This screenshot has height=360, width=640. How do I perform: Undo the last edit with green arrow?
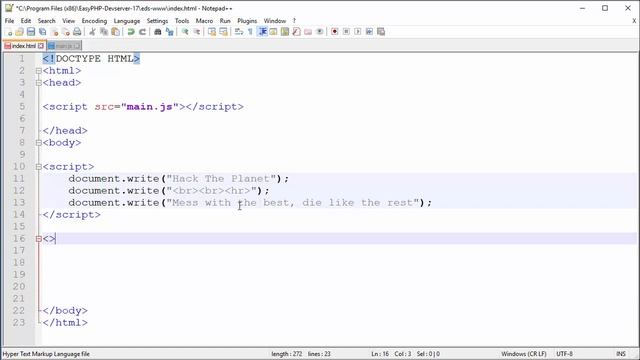(x=131, y=32)
